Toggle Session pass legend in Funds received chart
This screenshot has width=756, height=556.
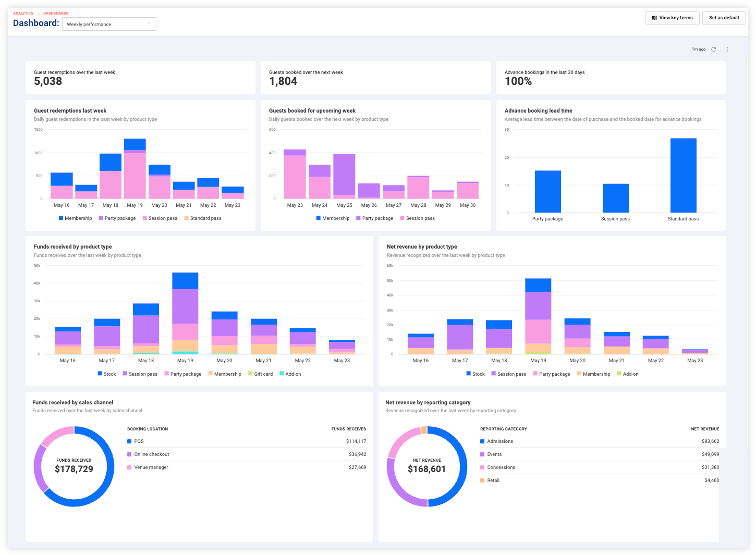(140, 374)
